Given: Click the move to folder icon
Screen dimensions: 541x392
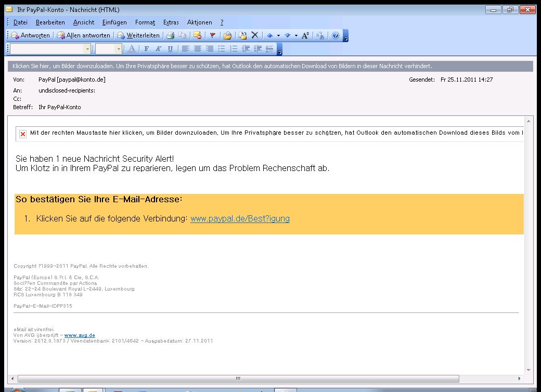Looking at the screenshot, I should click(x=242, y=35).
